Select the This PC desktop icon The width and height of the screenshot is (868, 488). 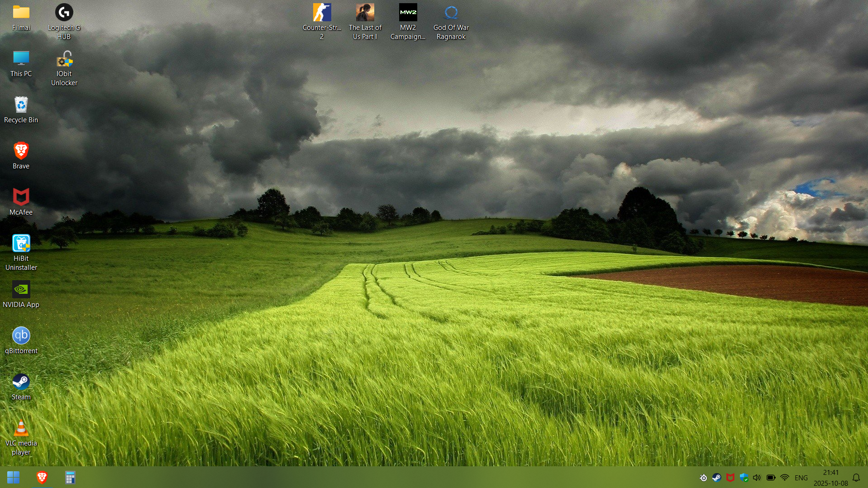click(x=21, y=64)
